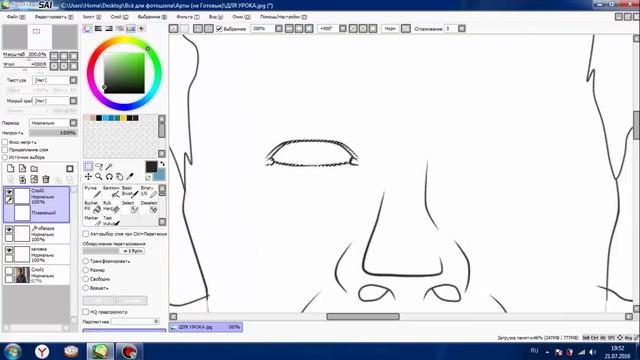Choose the Marker brush tool

click(x=93, y=220)
